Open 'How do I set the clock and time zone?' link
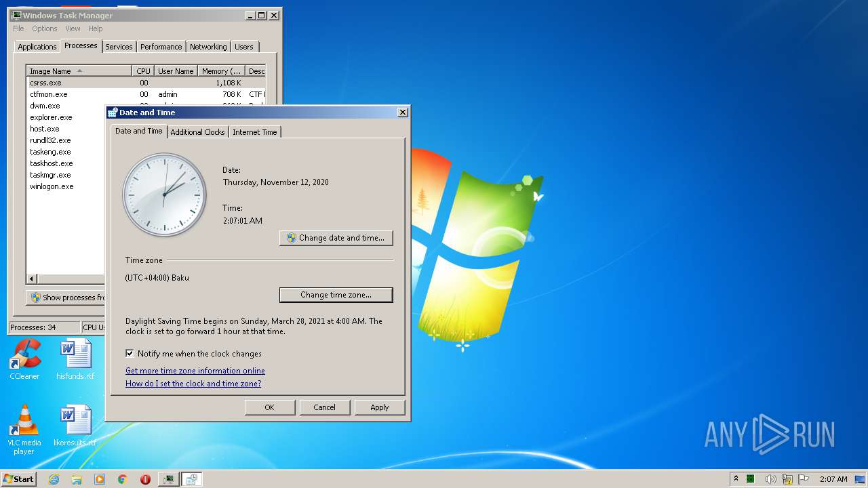Screen dimensions: 868x488 (x=193, y=384)
